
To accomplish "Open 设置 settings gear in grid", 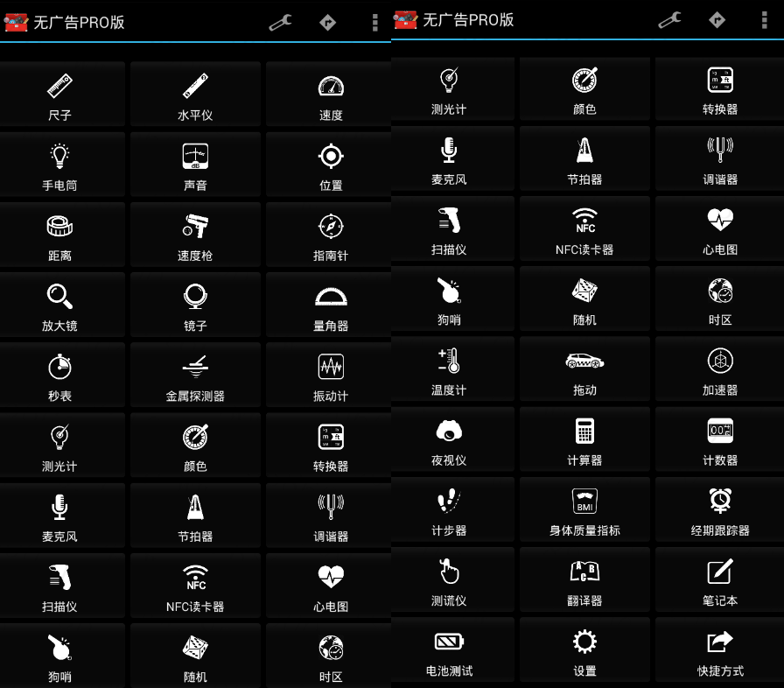I will pyautogui.click(x=584, y=649).
